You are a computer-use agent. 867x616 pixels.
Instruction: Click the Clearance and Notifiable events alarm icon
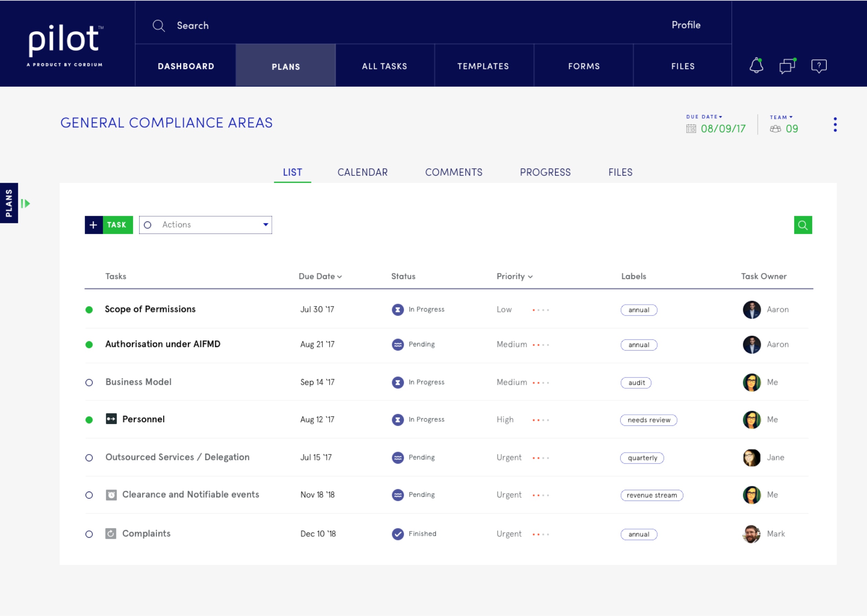pyautogui.click(x=111, y=495)
